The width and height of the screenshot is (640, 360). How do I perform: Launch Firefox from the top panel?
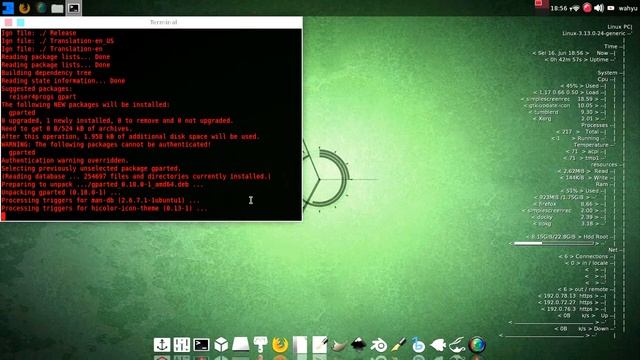pyautogui.click(x=24, y=8)
